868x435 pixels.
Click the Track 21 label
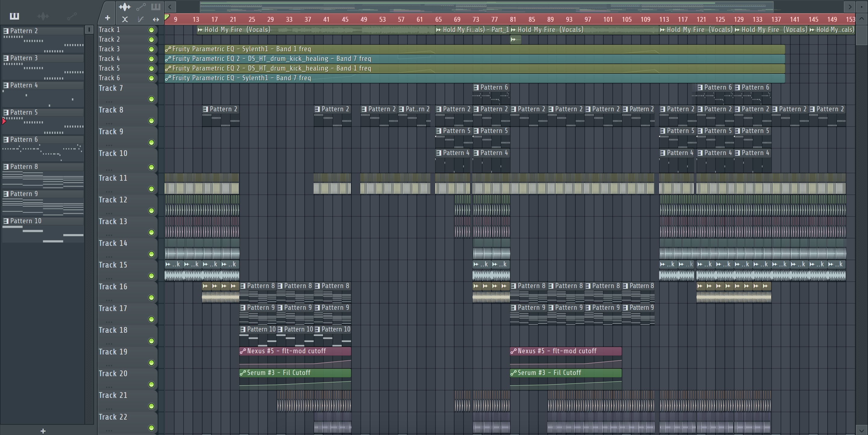[x=113, y=395]
